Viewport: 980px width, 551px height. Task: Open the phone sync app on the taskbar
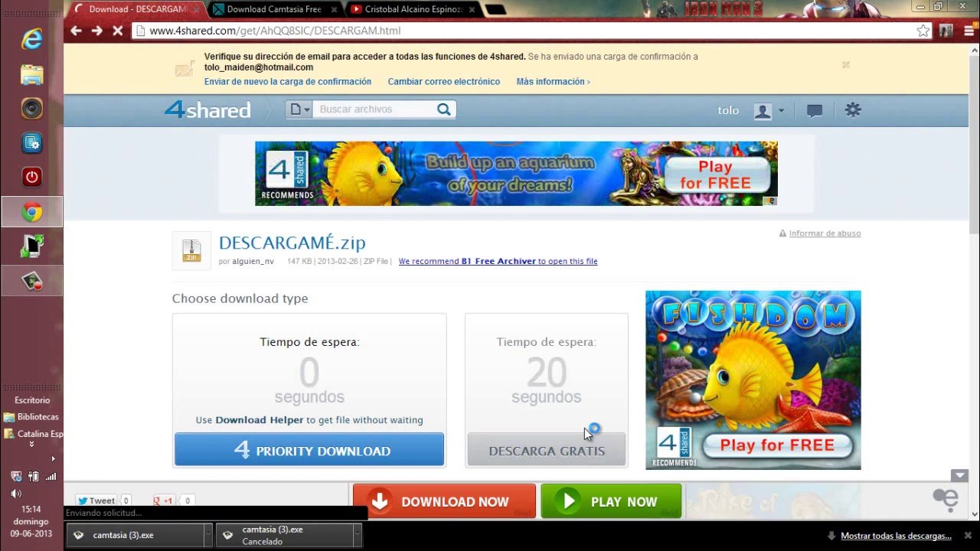(x=32, y=246)
